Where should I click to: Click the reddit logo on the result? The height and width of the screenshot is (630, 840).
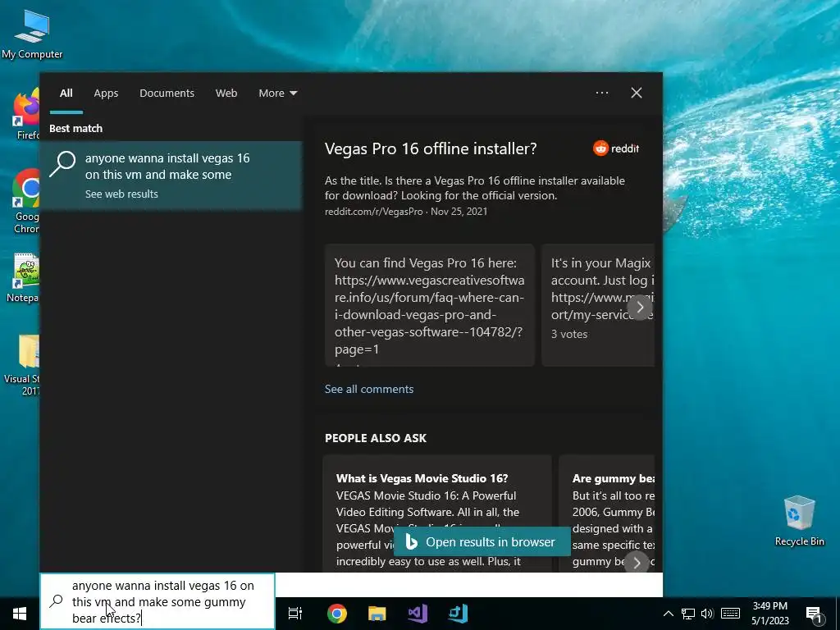tap(616, 148)
